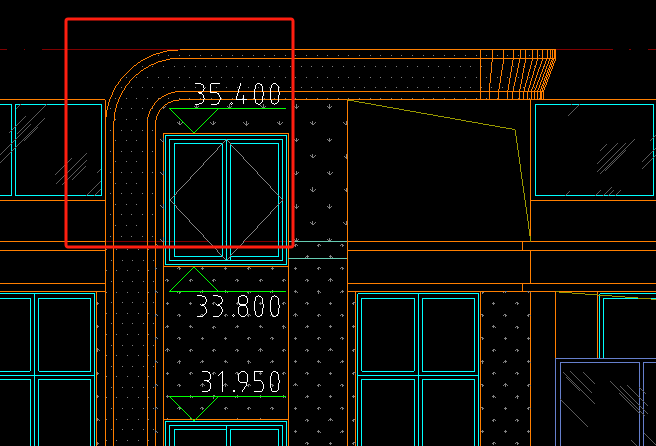Select the 35.400 elevation text
Image resolution: width=656 pixels, height=446 pixels.
point(237,94)
